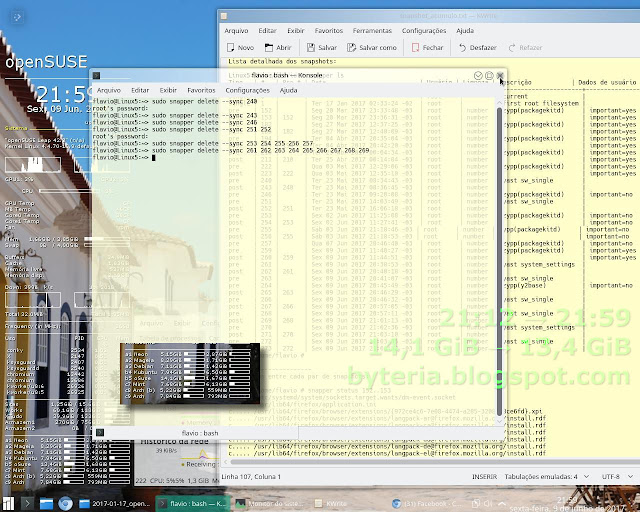Launch Chromium browser from the taskbar
The width and height of the screenshot is (640, 512).
65,503
